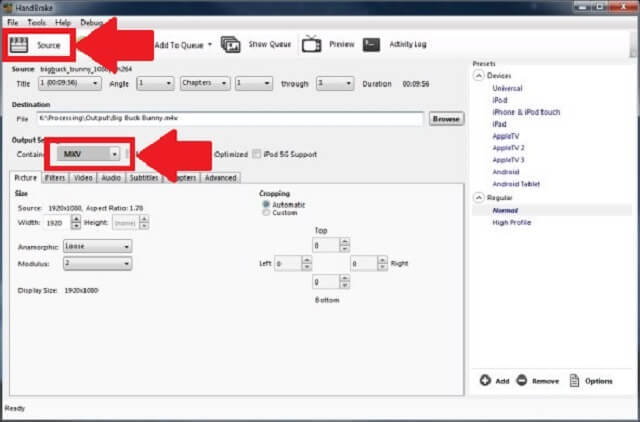Select the iPod preset

click(x=500, y=100)
